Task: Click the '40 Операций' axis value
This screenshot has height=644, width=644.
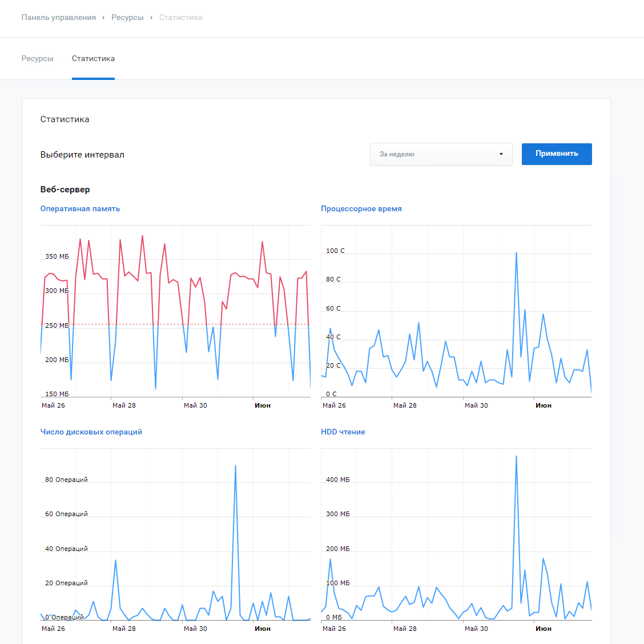Action: click(67, 549)
